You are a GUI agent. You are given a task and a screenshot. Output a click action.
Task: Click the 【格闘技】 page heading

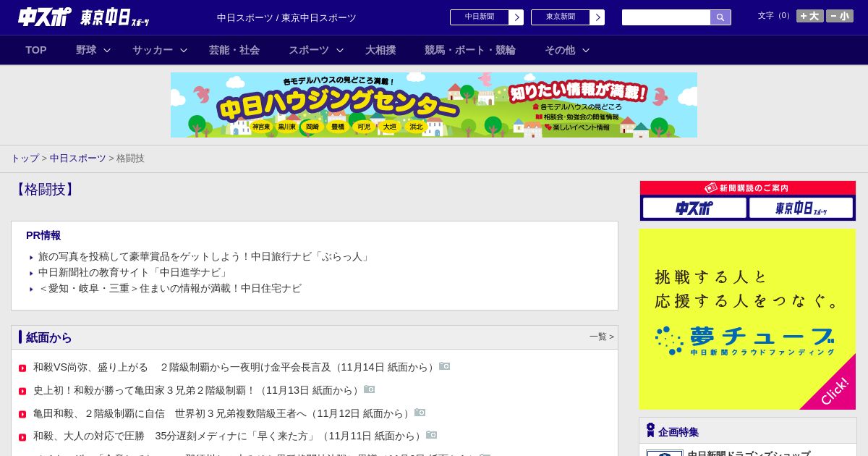pyautogui.click(x=45, y=190)
